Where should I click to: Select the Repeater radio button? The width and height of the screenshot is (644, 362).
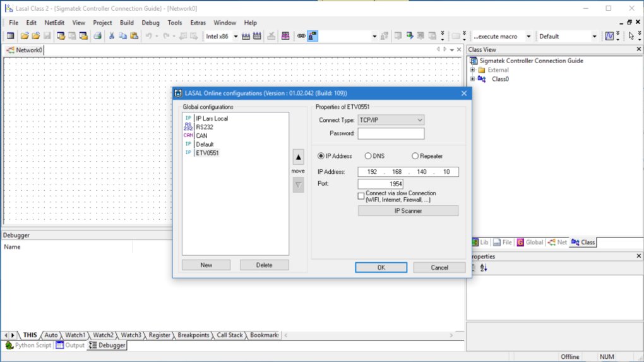coord(415,156)
